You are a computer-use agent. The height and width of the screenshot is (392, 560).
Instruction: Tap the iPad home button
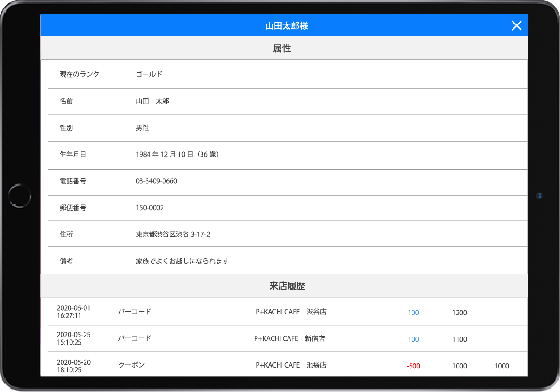click(20, 196)
